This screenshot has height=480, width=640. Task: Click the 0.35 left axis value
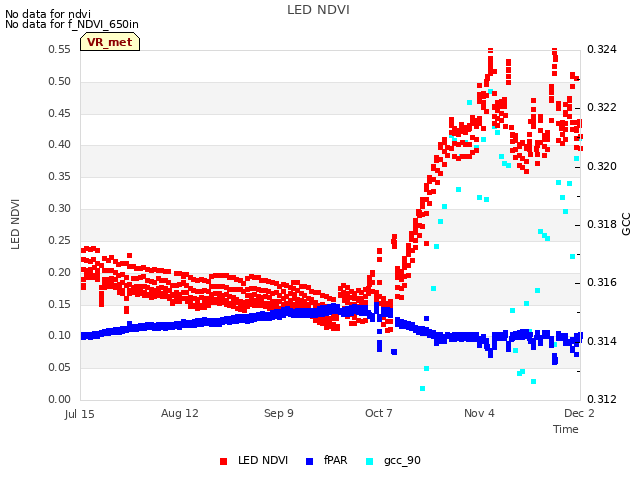click(60, 177)
